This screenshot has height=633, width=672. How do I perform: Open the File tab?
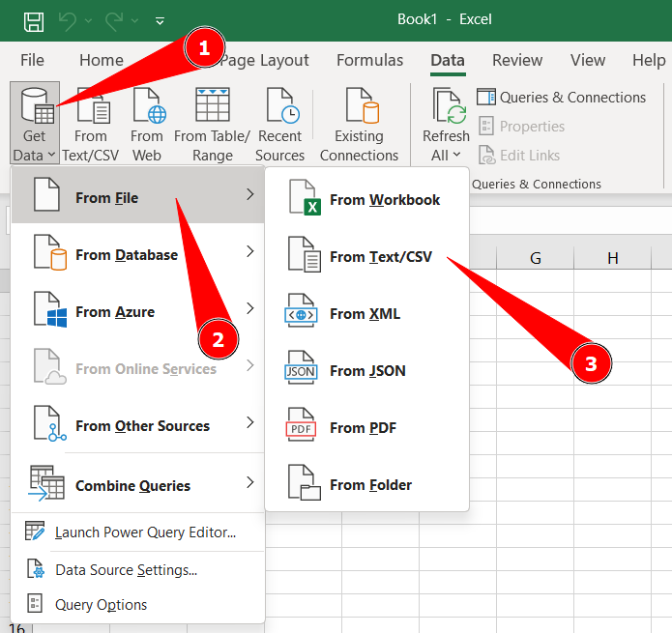point(32,60)
